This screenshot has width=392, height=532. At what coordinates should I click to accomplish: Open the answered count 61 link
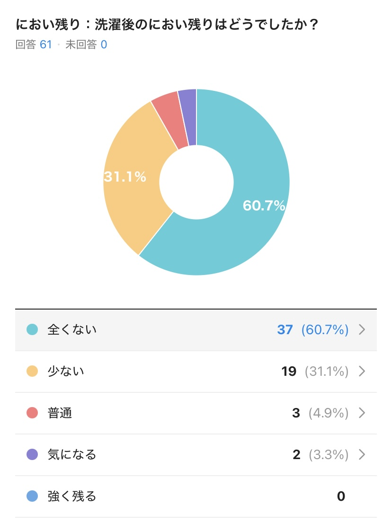coord(46,44)
